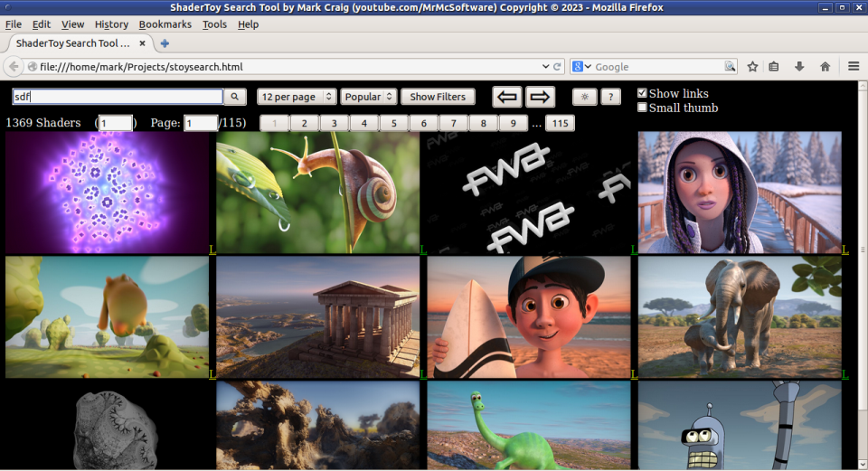The image size is (868, 471).
Task: Open the green dinosaur shader thumbnail
Action: pos(529,425)
